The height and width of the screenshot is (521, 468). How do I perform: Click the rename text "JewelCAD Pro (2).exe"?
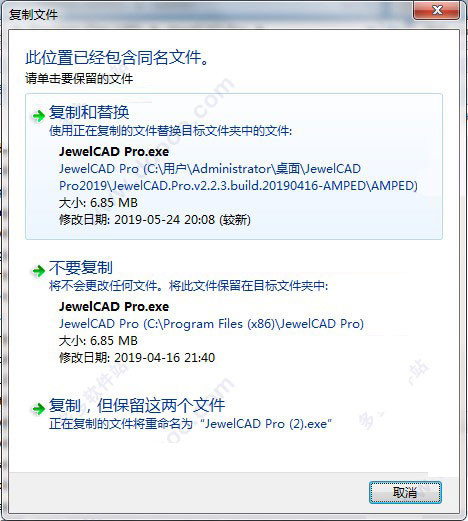pyautogui.click(x=266, y=424)
